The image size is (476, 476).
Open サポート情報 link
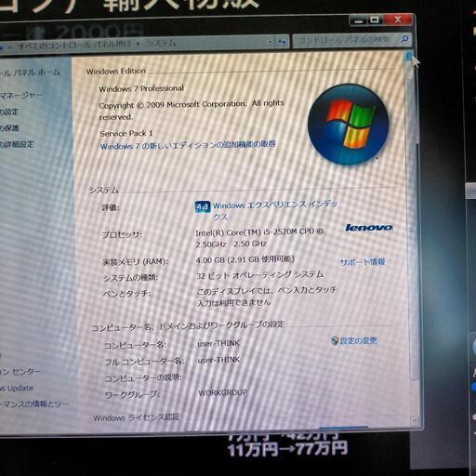[363, 262]
